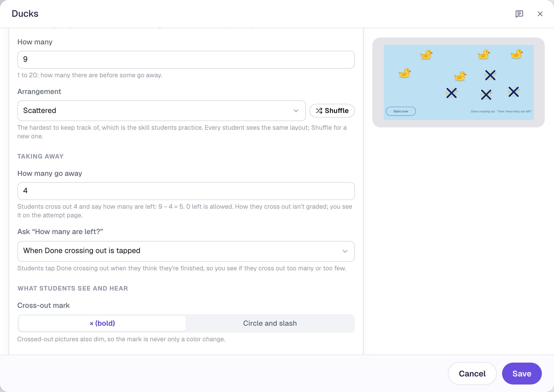Click the TAKING AWAY section heading
The width and height of the screenshot is (554, 392).
tap(40, 156)
